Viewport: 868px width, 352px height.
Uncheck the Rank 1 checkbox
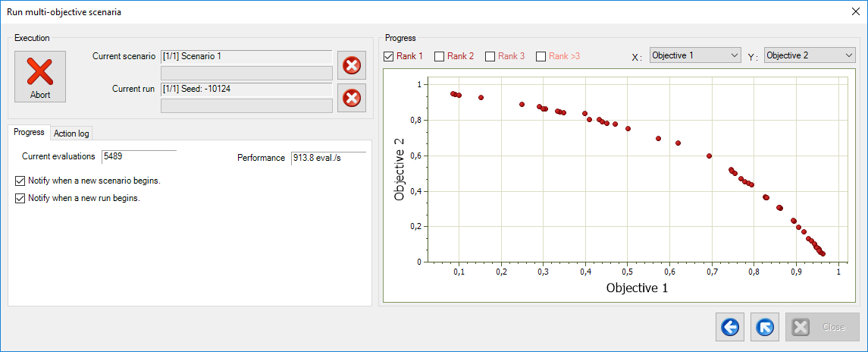[389, 56]
